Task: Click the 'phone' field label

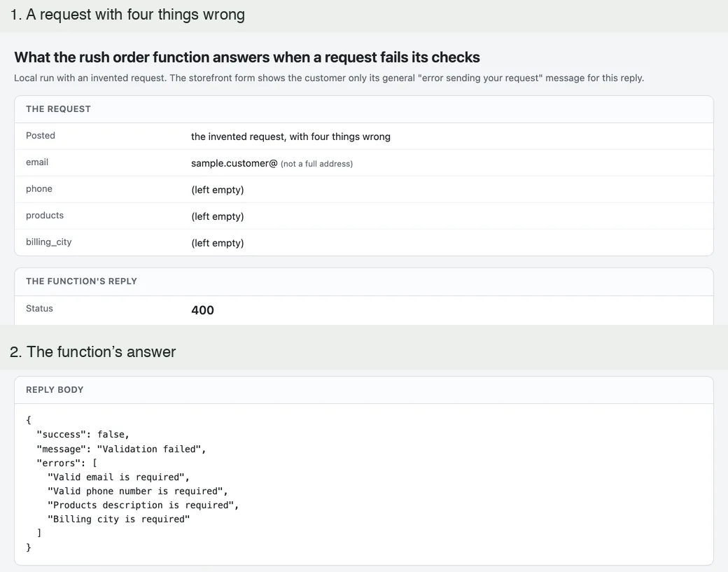Action: click(39, 188)
